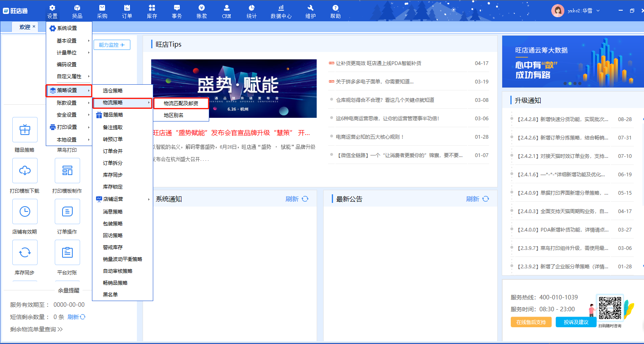Open the 采购 toolbar icon

102,11
